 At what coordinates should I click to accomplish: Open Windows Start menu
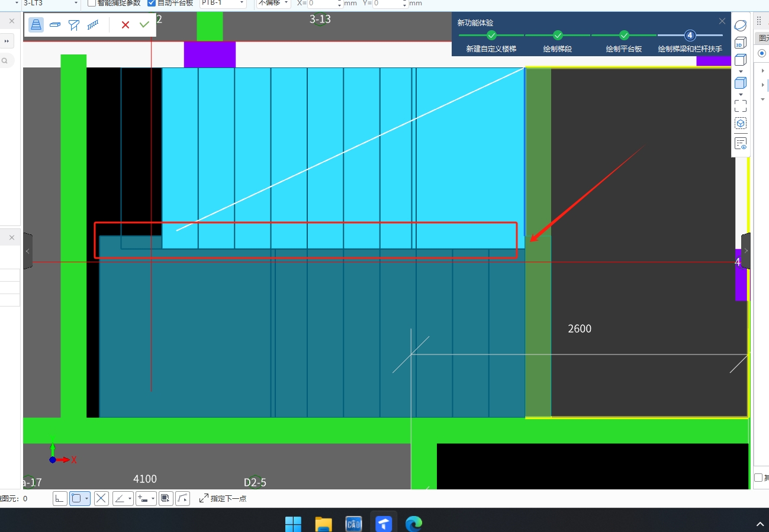click(x=293, y=524)
